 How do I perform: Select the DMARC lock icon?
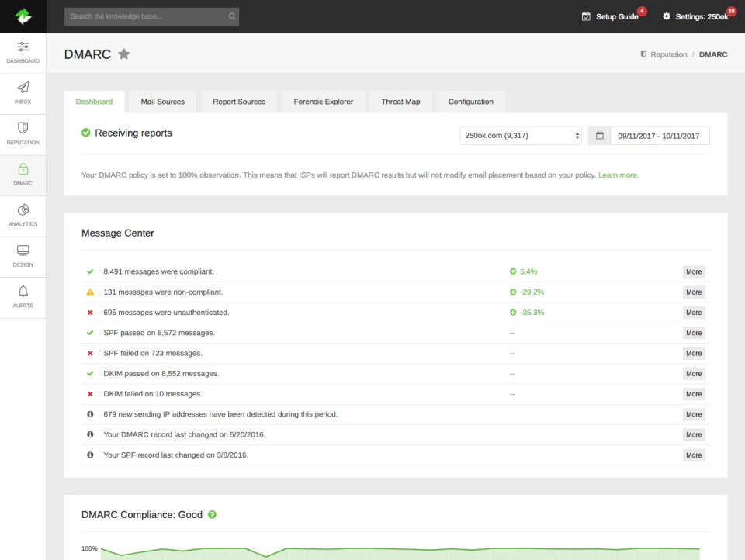point(23,170)
